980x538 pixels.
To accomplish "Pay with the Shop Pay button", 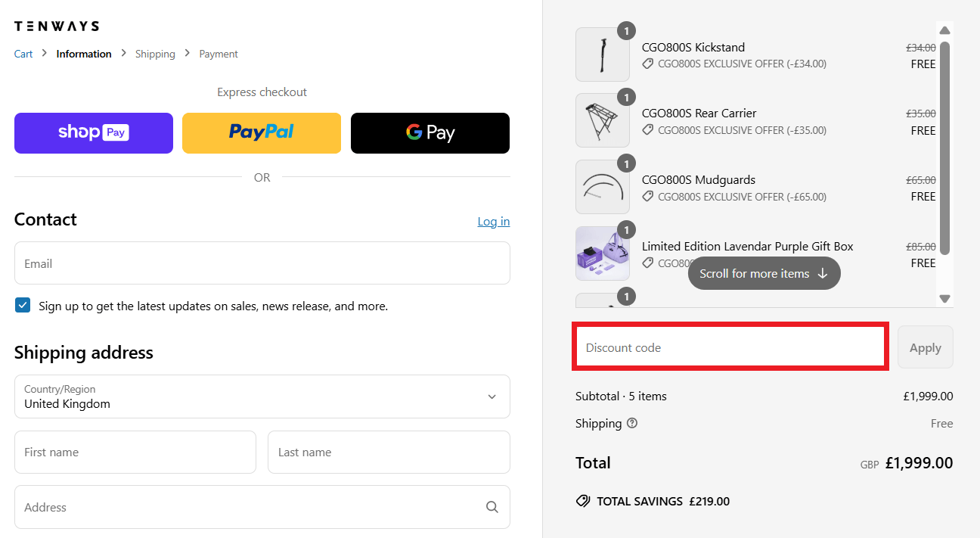I will point(94,133).
